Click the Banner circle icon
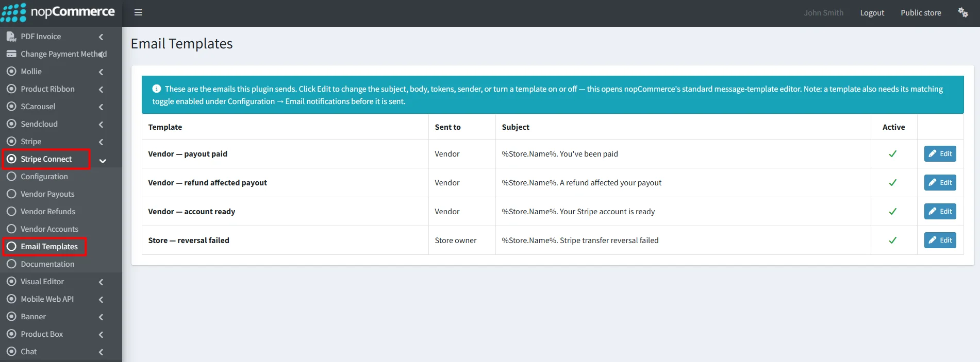This screenshot has height=362, width=980. pyautogui.click(x=11, y=317)
